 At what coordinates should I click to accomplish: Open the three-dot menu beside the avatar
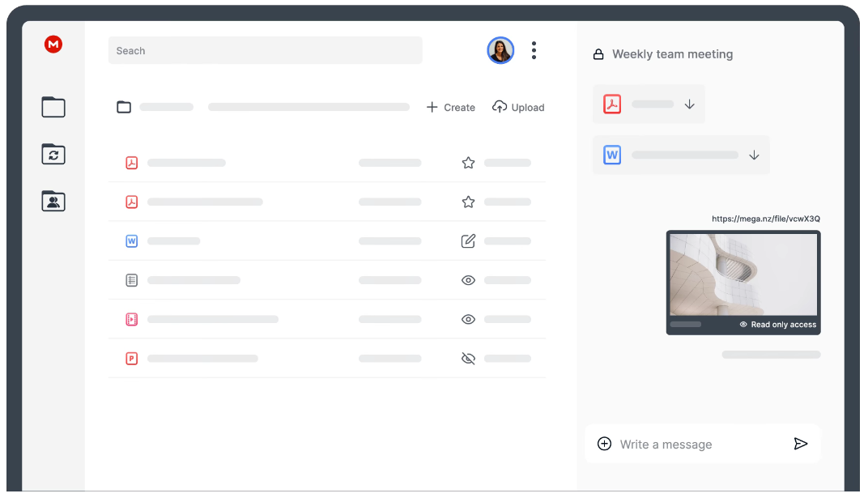click(534, 50)
